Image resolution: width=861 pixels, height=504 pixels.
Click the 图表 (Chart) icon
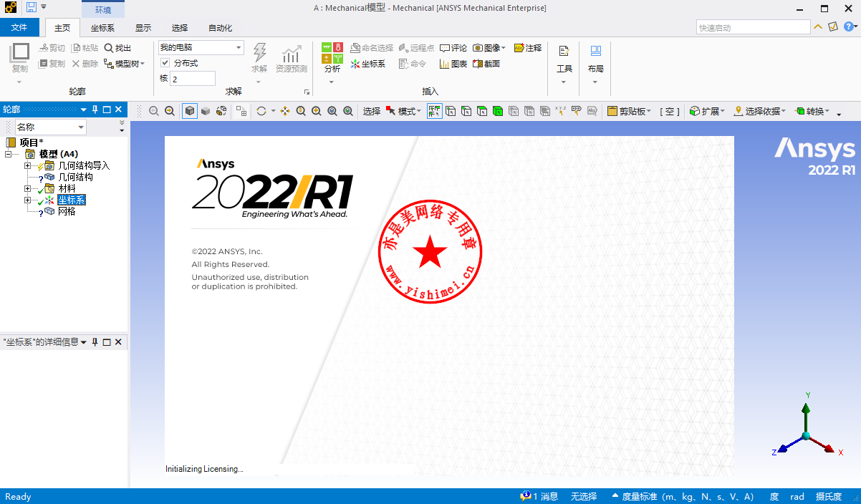pyautogui.click(x=453, y=64)
